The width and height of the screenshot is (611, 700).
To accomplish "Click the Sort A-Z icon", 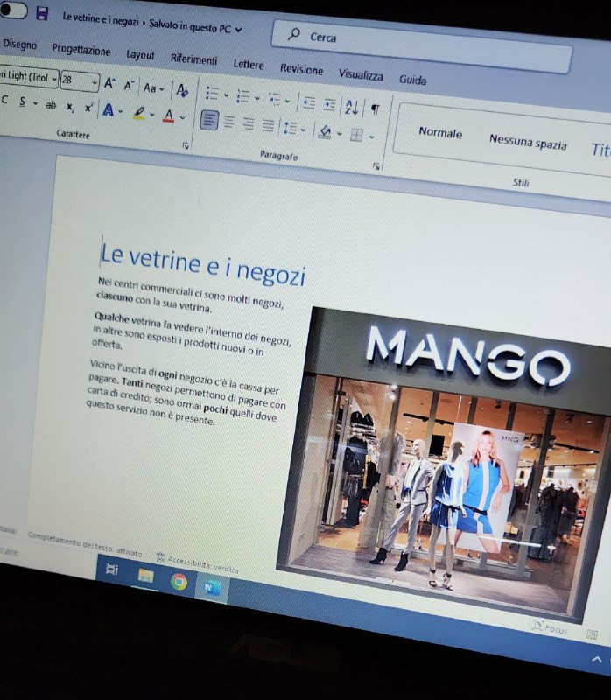I will click(351, 106).
